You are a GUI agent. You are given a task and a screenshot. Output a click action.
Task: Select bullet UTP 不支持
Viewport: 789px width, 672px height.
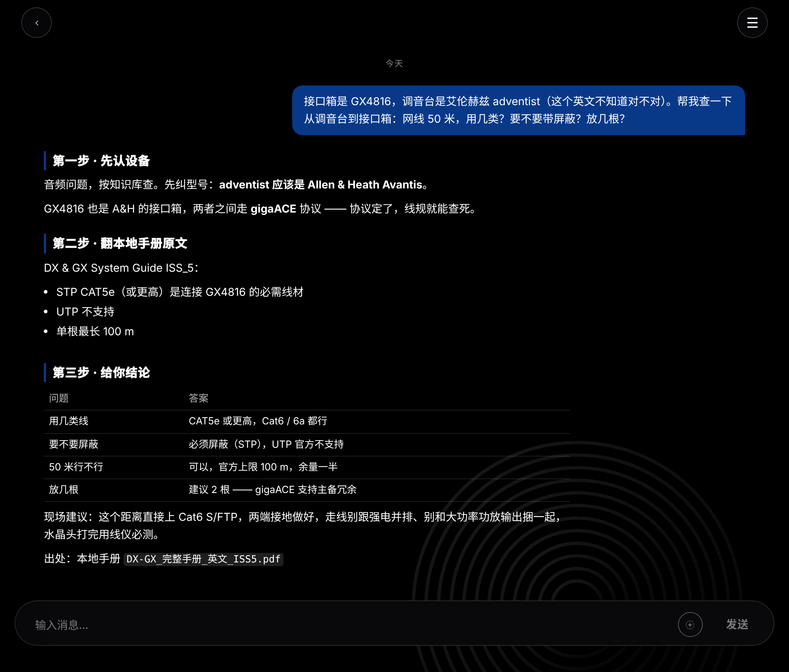pos(85,312)
